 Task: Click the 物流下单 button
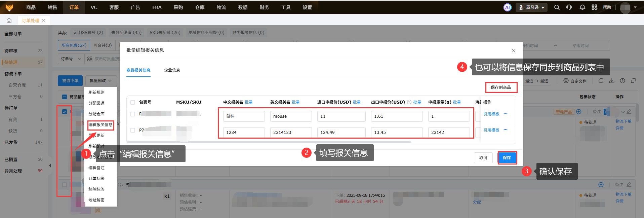tap(70, 81)
